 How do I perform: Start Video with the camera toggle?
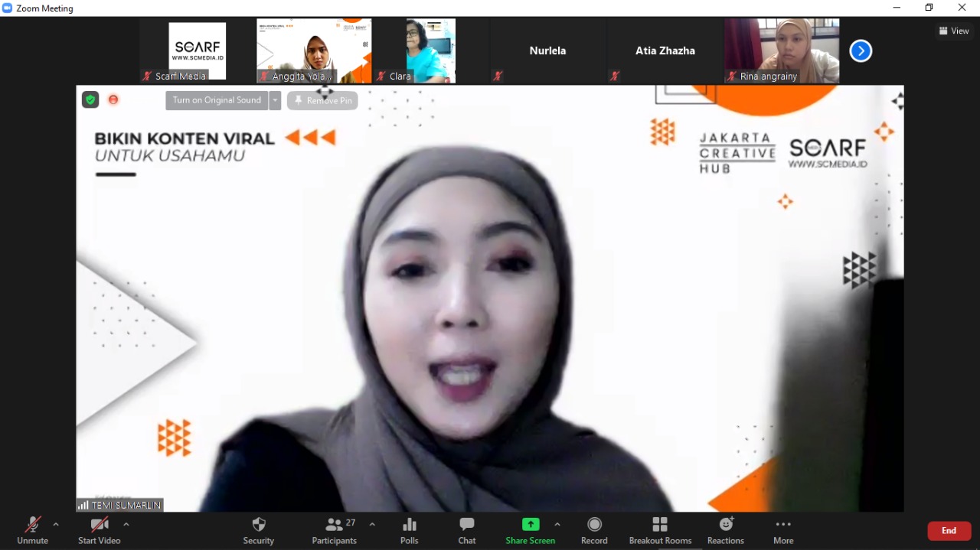coord(100,530)
